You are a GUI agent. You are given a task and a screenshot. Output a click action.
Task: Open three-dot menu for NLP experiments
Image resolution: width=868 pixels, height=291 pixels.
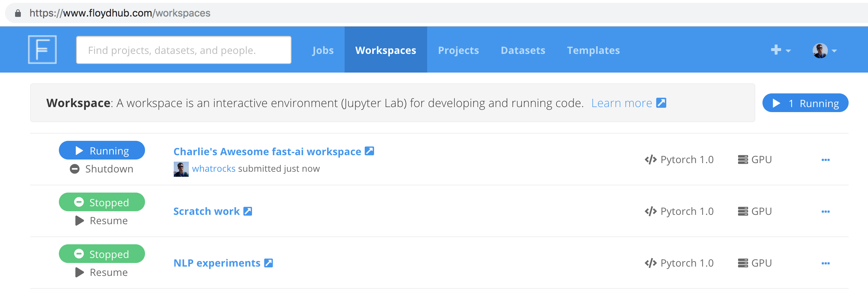[825, 263]
